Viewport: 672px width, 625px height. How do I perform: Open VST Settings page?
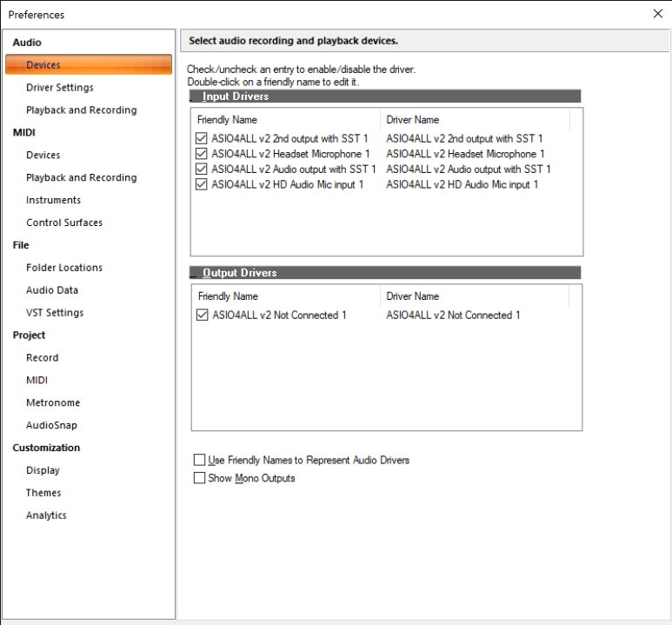pyautogui.click(x=55, y=313)
